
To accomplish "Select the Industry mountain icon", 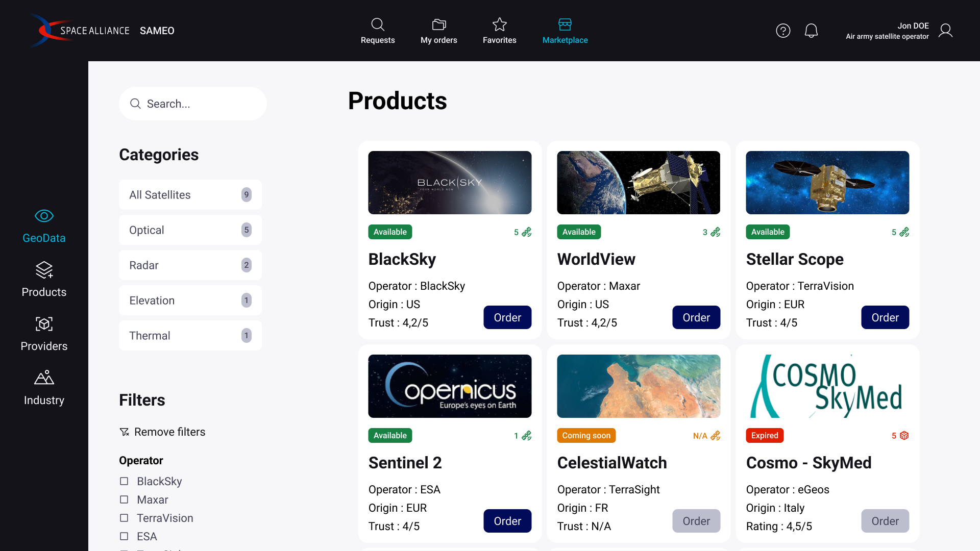I will (x=44, y=378).
